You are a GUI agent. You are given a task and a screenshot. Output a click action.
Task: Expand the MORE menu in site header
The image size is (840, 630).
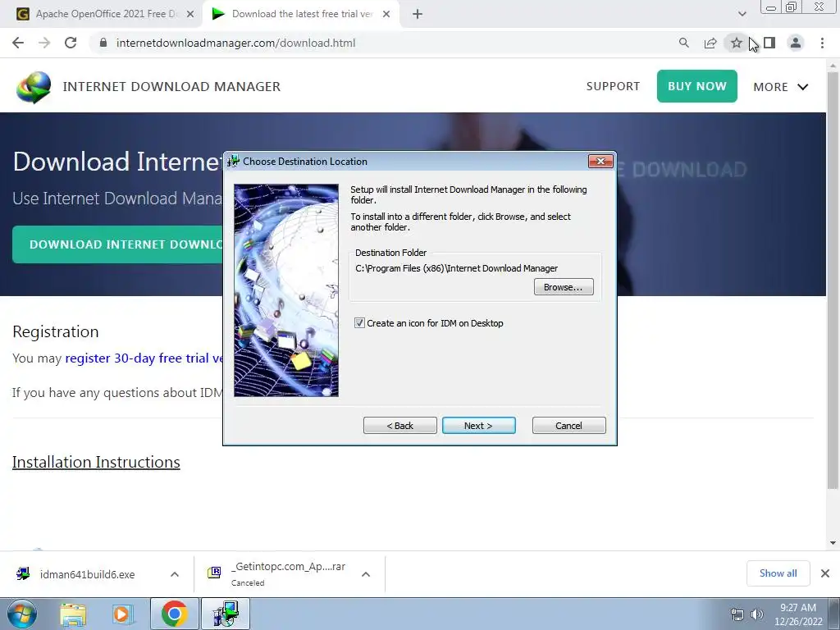click(781, 87)
